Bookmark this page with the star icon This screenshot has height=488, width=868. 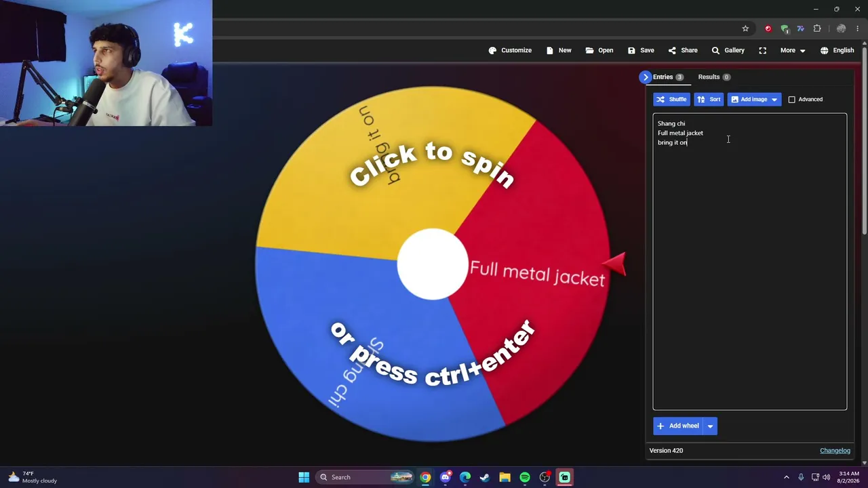coord(745,28)
